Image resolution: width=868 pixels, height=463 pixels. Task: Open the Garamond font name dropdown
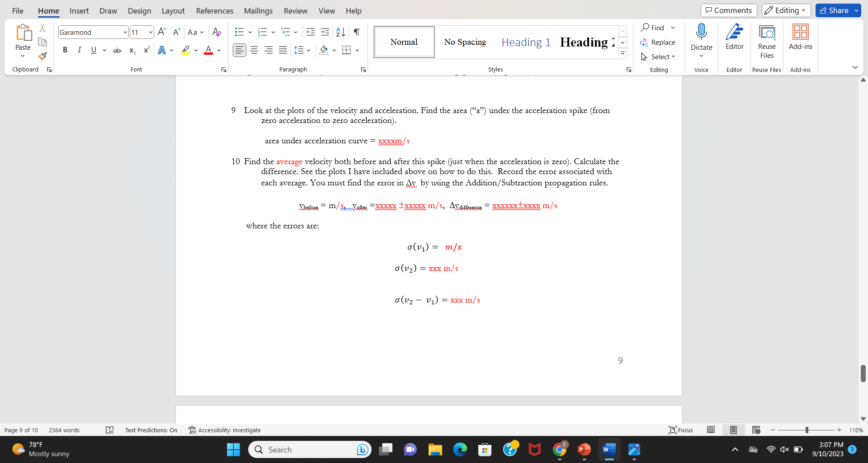(125, 33)
